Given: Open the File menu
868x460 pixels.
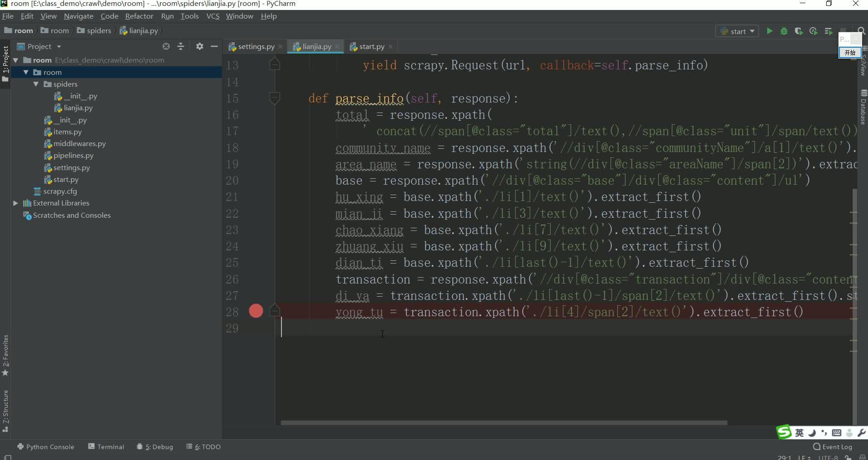Looking at the screenshot, I should (x=8, y=16).
